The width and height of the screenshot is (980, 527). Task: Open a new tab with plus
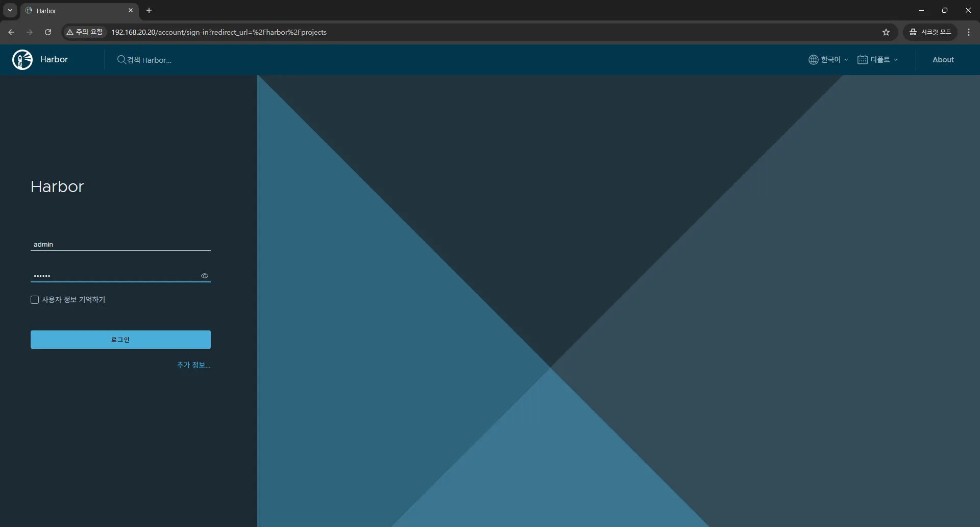pos(149,10)
